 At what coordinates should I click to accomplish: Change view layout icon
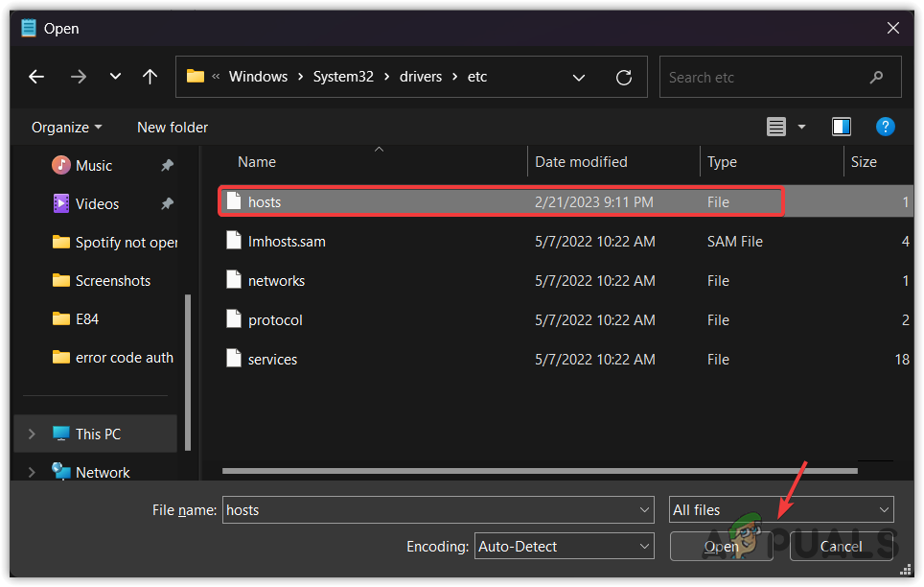[776, 127]
